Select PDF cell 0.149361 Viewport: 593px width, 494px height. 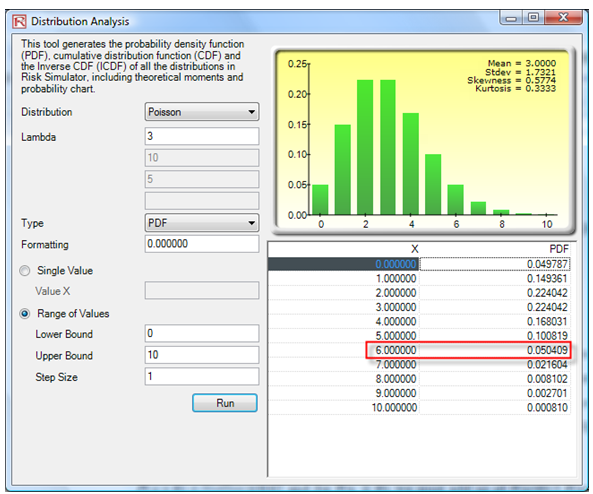pyautogui.click(x=495, y=278)
